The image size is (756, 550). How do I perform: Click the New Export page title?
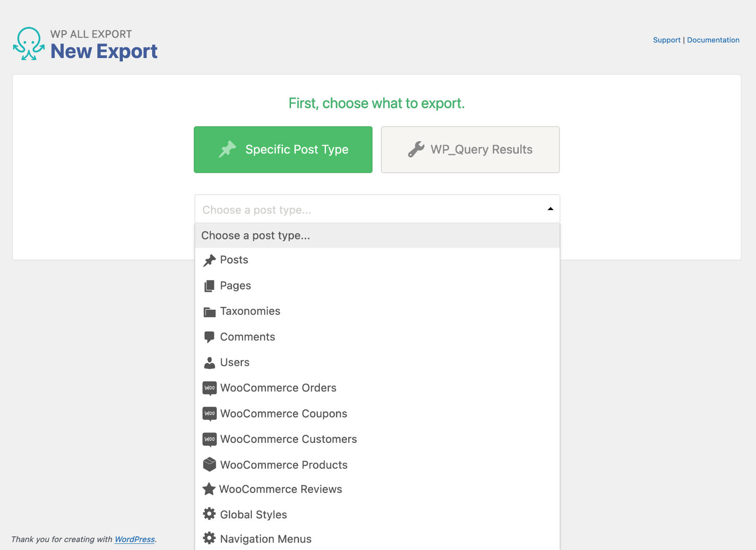pos(104,51)
